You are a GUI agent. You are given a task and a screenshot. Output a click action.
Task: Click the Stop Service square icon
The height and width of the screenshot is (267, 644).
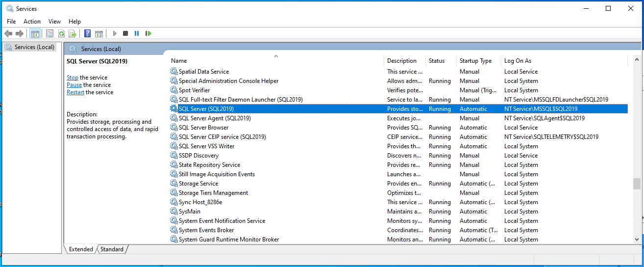[125, 33]
